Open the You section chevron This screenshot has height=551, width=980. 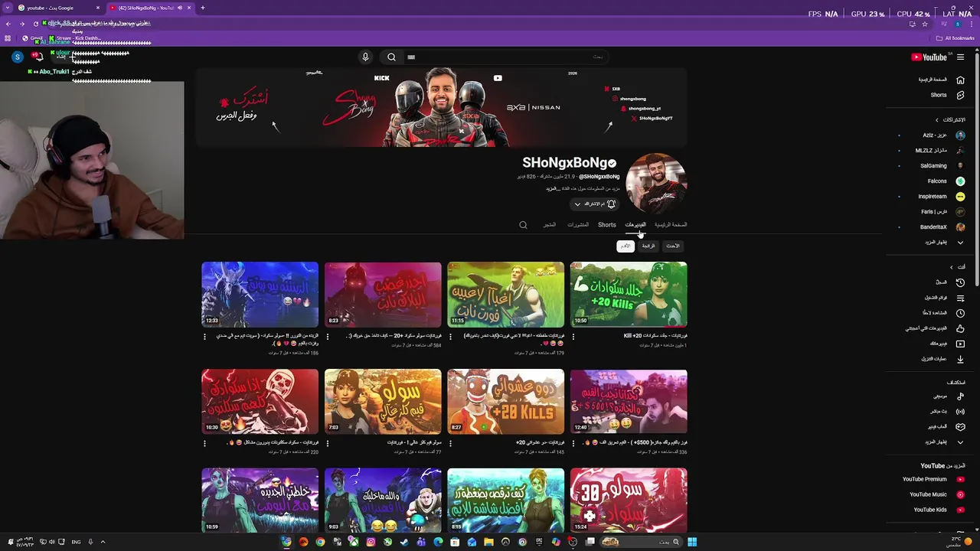tap(952, 267)
